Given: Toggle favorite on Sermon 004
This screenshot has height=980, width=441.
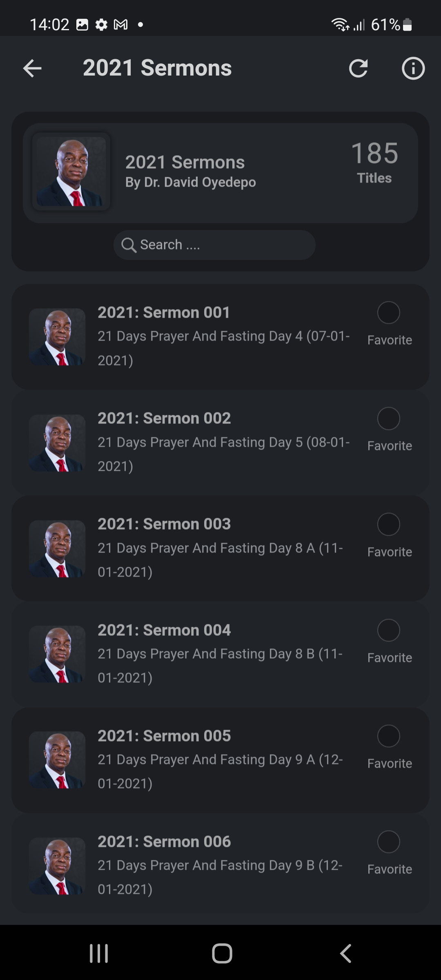Looking at the screenshot, I should coord(388,630).
